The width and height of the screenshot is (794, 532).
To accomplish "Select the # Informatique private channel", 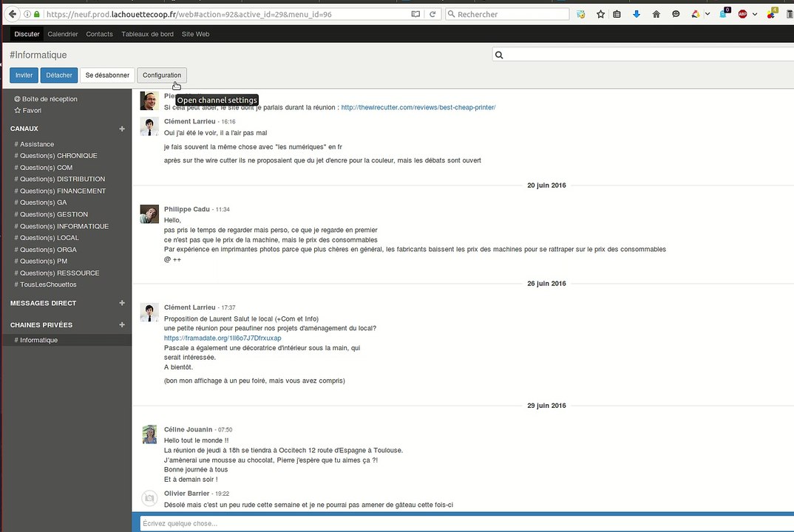I will [67, 340].
